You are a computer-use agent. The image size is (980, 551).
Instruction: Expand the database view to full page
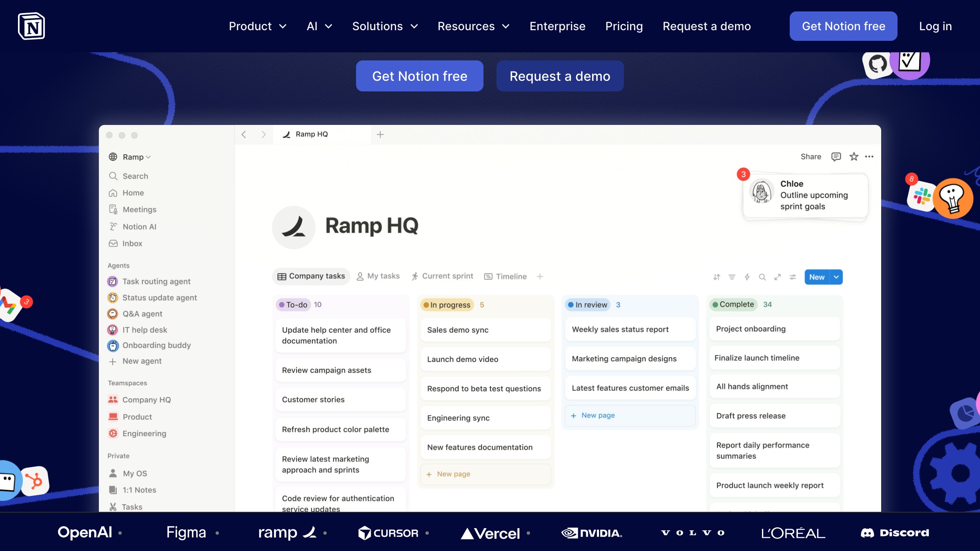(x=778, y=277)
